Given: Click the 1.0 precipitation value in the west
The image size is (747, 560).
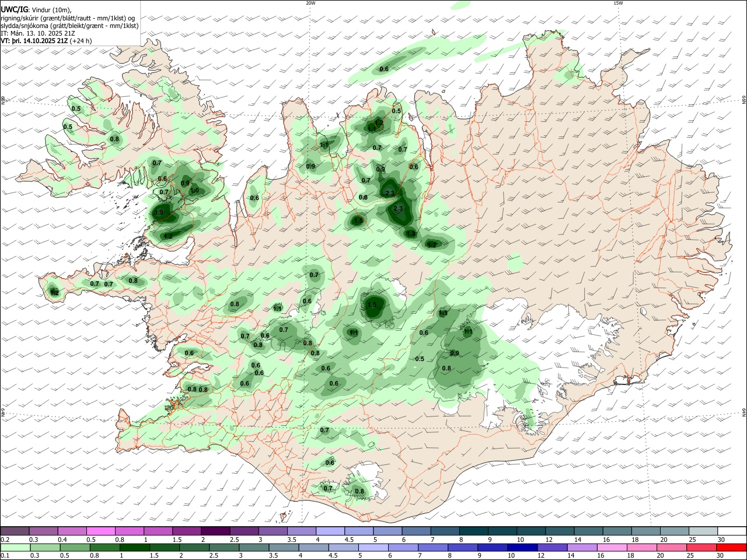Looking at the screenshot, I should [194, 190].
